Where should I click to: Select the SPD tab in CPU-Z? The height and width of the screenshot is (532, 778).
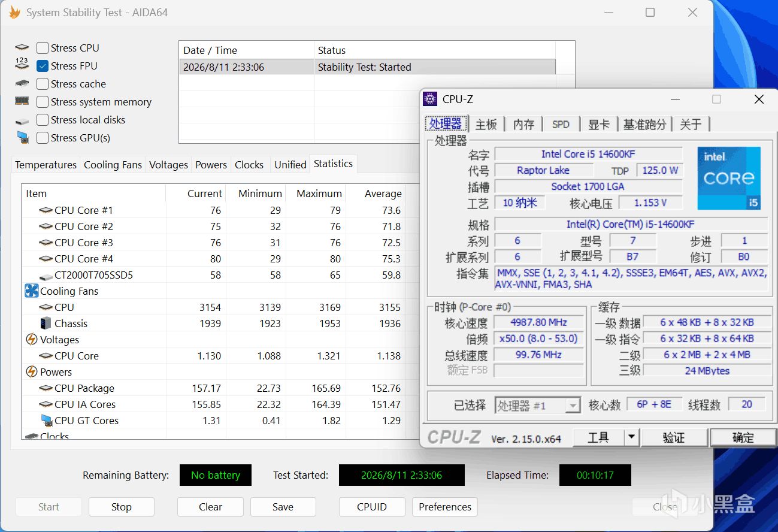pyautogui.click(x=561, y=124)
